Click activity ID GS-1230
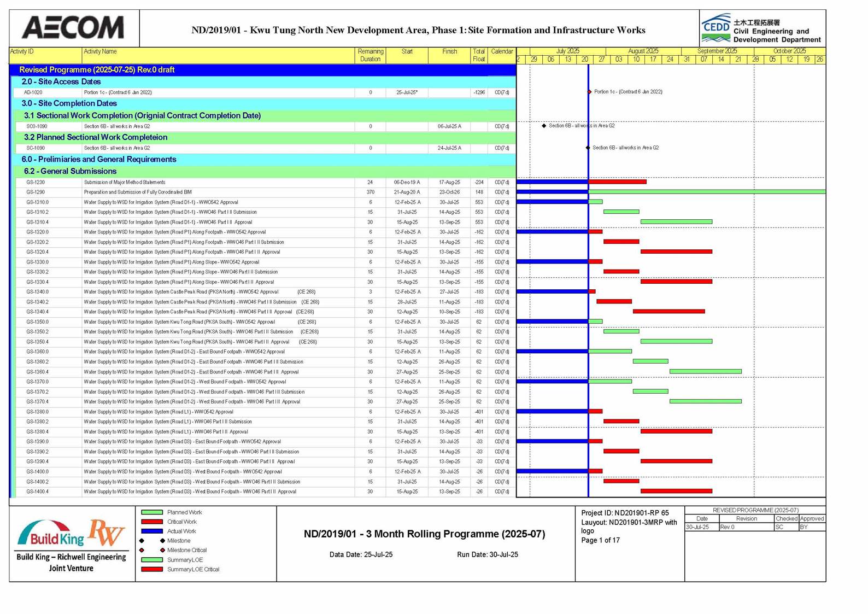Image resolution: width=868 pixels, height=614 pixels. tap(36, 183)
